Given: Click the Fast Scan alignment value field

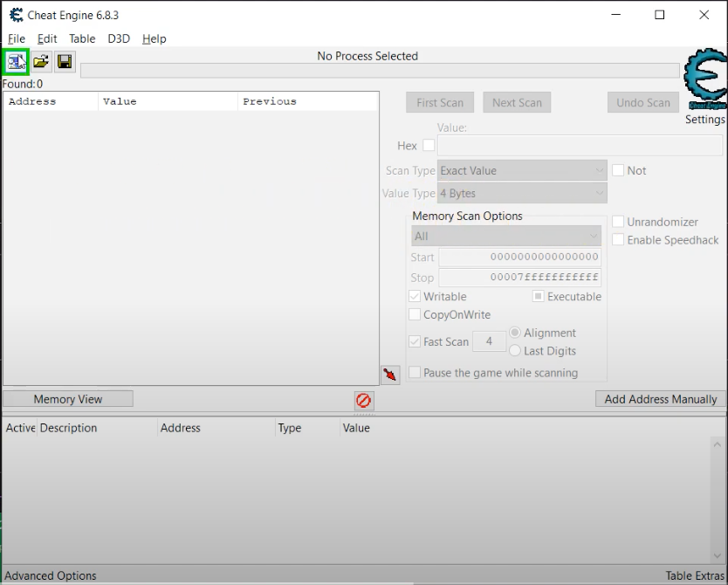Looking at the screenshot, I should click(489, 341).
